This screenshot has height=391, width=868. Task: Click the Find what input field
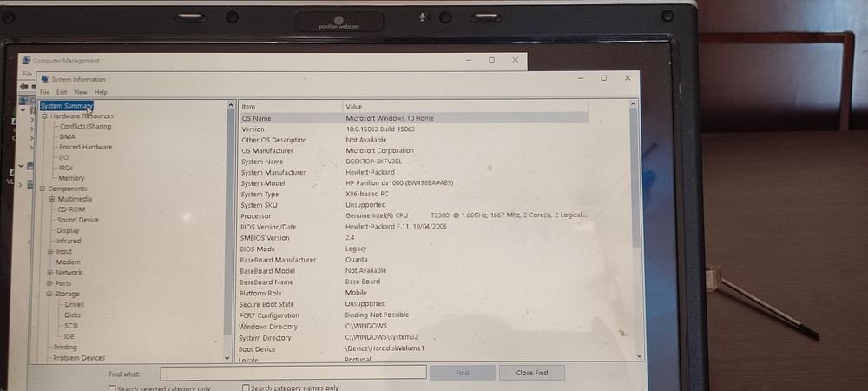pos(293,372)
